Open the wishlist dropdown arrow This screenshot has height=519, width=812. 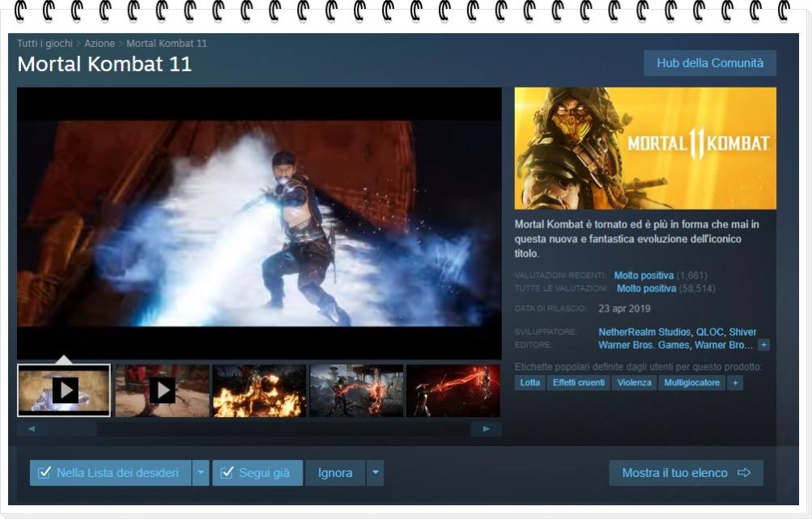coord(199,472)
